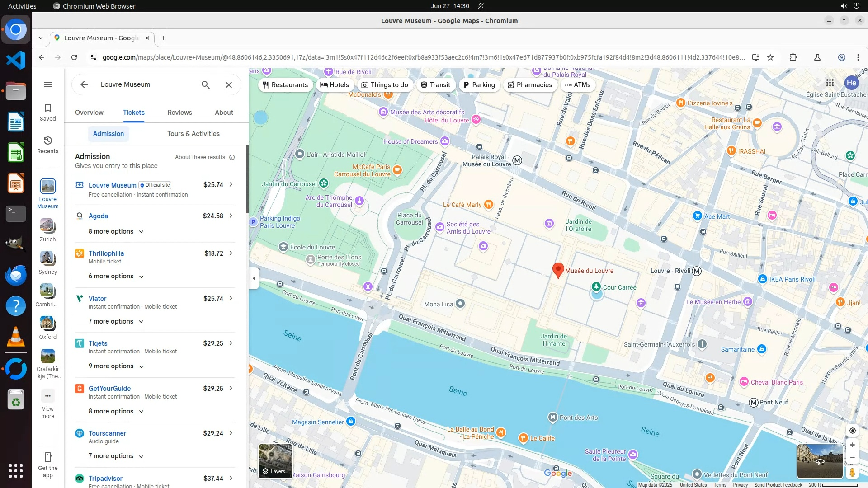This screenshot has width=868, height=488.
Task: Expand Tiqets' 9 more options
Action: tap(116, 366)
